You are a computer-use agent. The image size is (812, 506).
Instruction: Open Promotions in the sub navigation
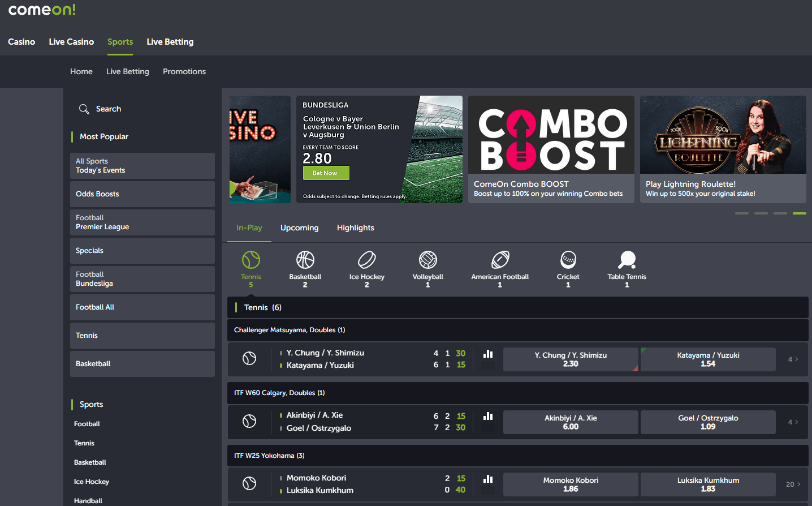[x=184, y=71]
